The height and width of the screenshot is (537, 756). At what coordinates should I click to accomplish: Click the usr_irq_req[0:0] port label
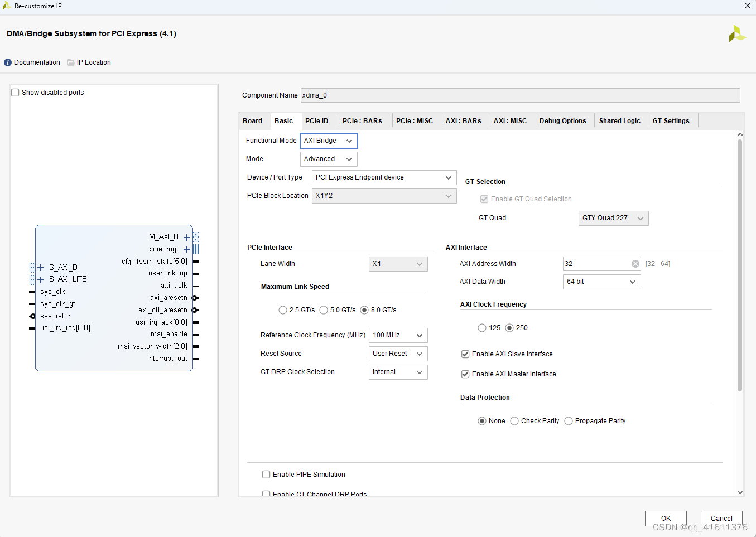point(65,328)
